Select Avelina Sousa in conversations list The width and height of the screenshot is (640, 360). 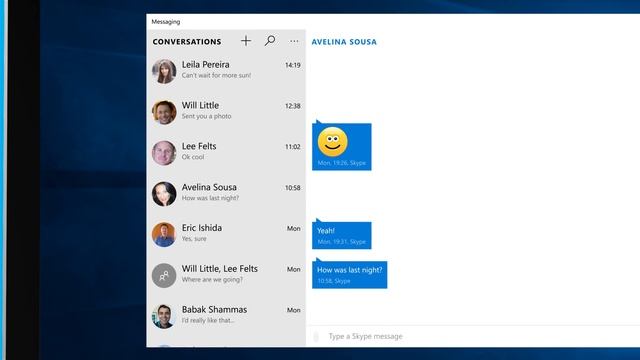[x=226, y=193]
